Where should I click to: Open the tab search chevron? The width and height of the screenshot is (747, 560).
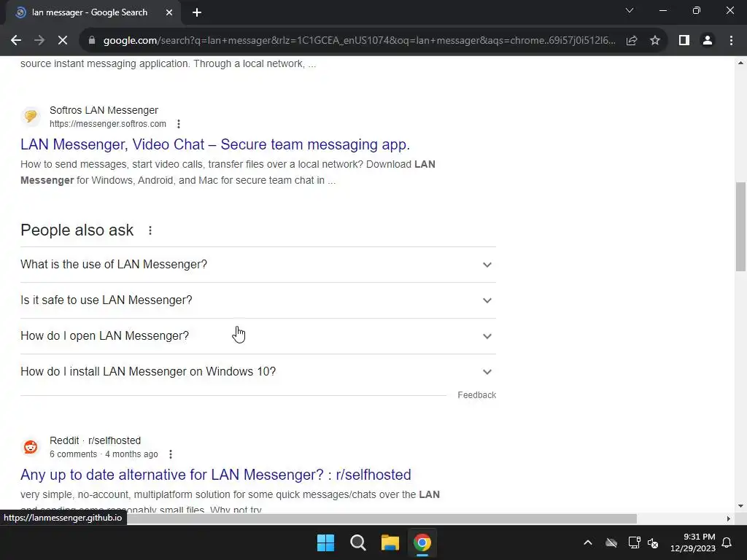tap(630, 10)
